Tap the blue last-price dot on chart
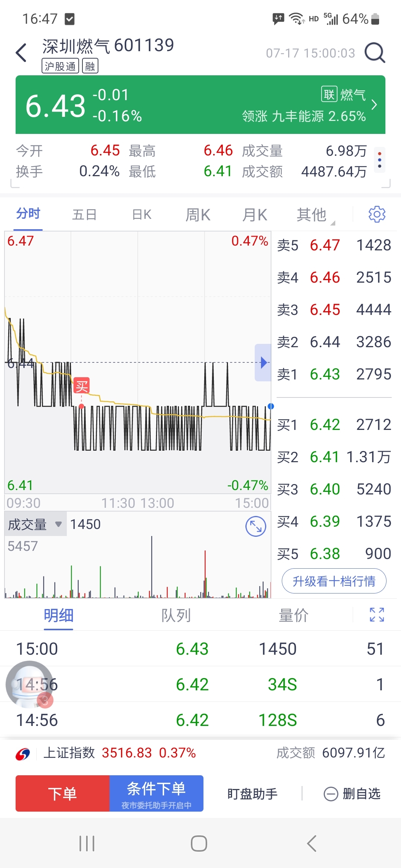Viewport: 401px width, 868px height. point(271,406)
